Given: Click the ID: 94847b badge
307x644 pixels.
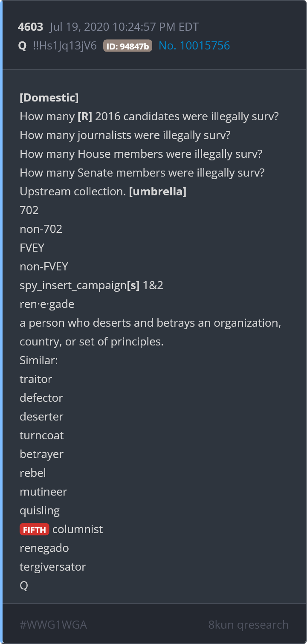Looking at the screenshot, I should [x=127, y=46].
